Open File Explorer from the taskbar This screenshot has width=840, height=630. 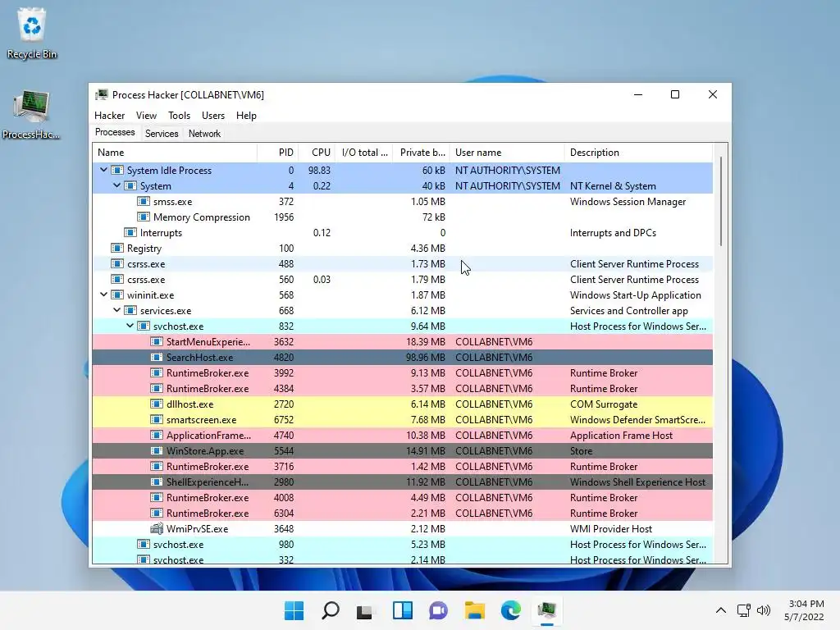pos(475,610)
